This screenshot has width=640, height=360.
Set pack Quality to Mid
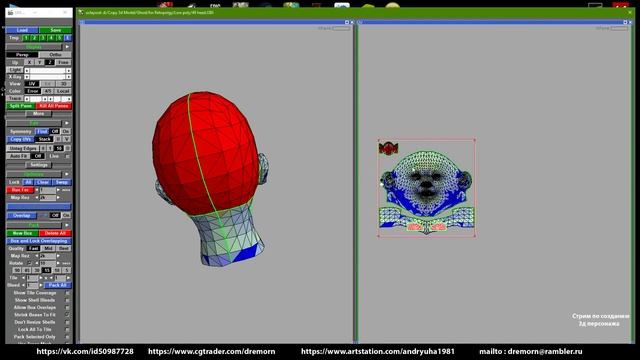point(49,249)
